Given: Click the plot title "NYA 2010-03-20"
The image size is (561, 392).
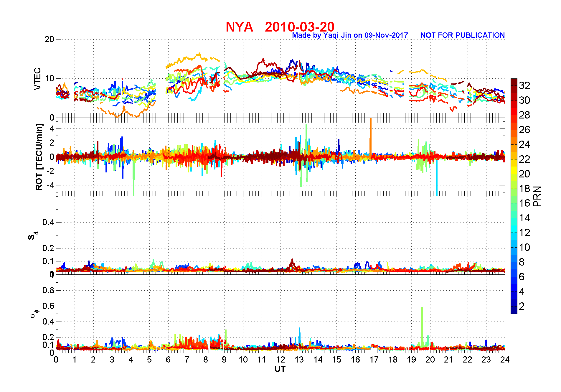Looking at the screenshot, I should click(x=280, y=27).
